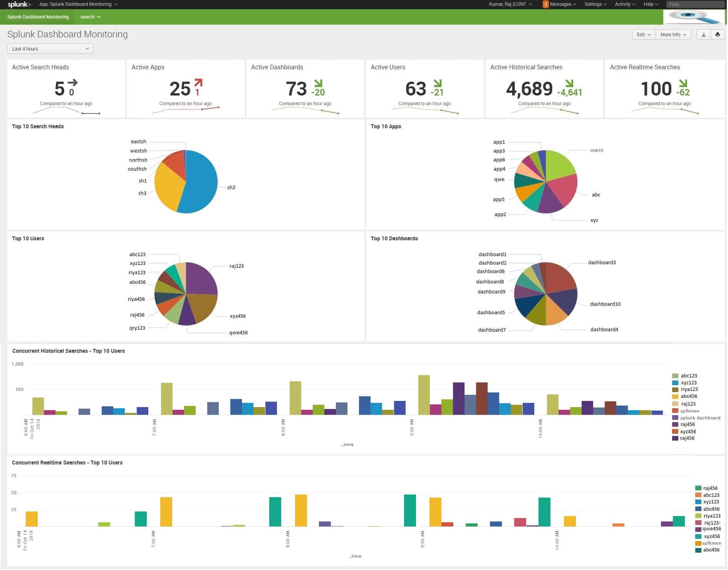Click the Concurrent Historical Searches panel title
This screenshot has width=728, height=570.
(x=69, y=351)
